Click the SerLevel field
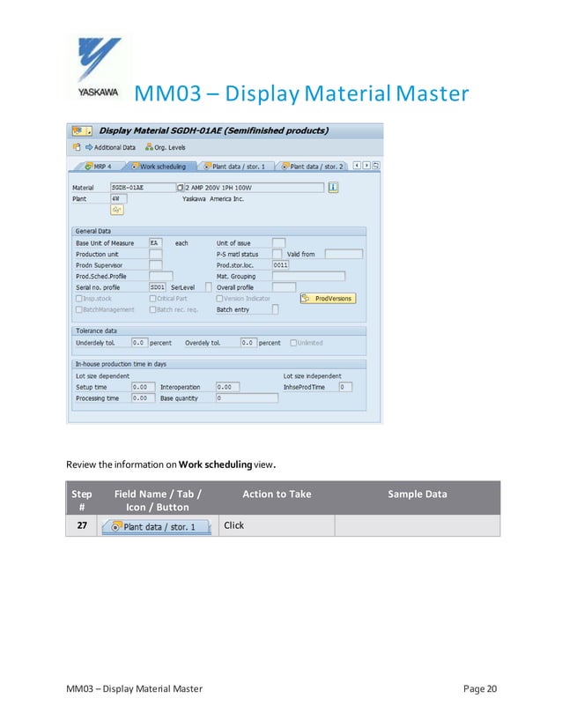 pos(209,287)
